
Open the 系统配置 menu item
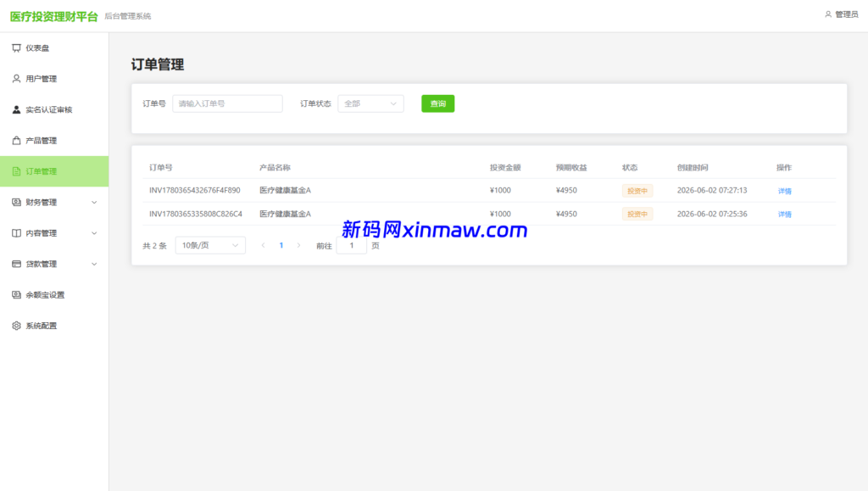[54, 326]
